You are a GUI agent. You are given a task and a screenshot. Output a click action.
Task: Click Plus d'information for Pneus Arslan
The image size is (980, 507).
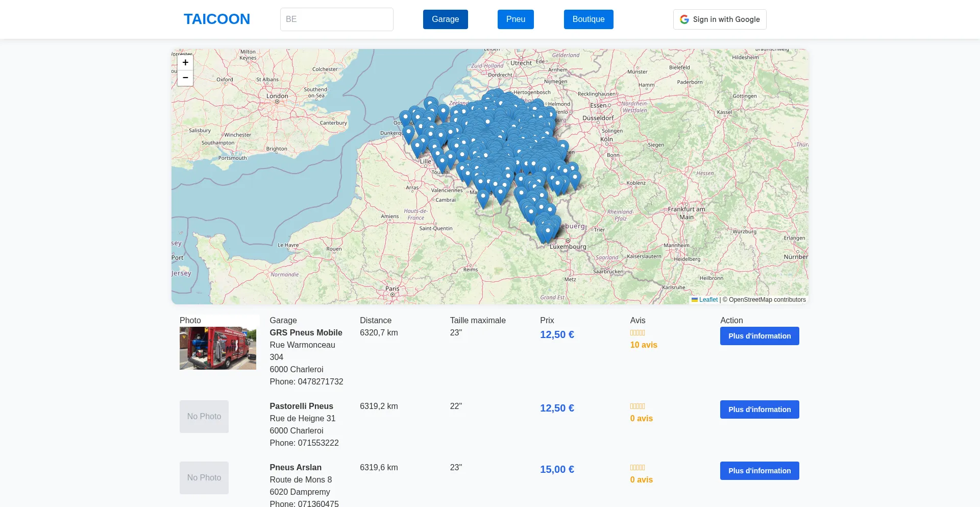(759, 471)
